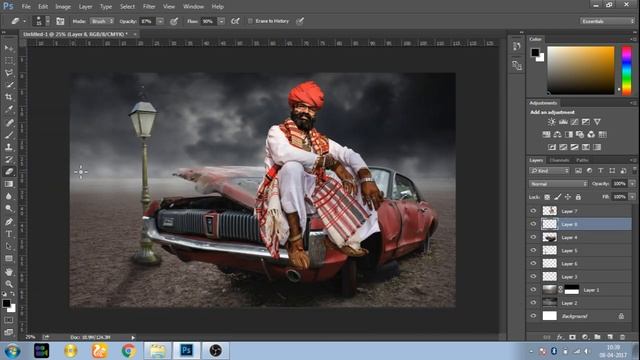
Task: Select the Zoom tool in the toolbox
Action: (9, 284)
